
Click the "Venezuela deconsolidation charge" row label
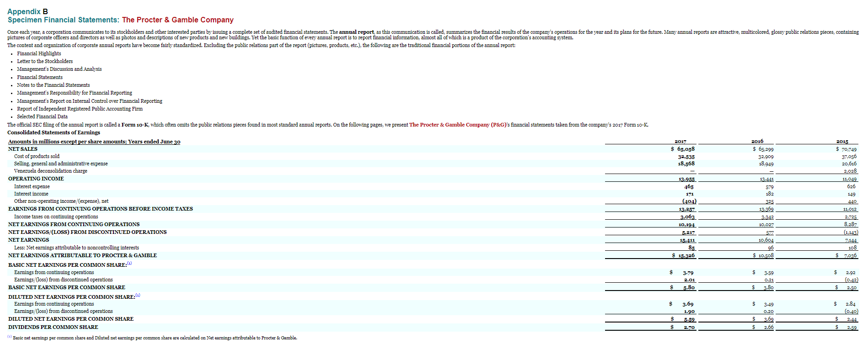pyautogui.click(x=50, y=171)
